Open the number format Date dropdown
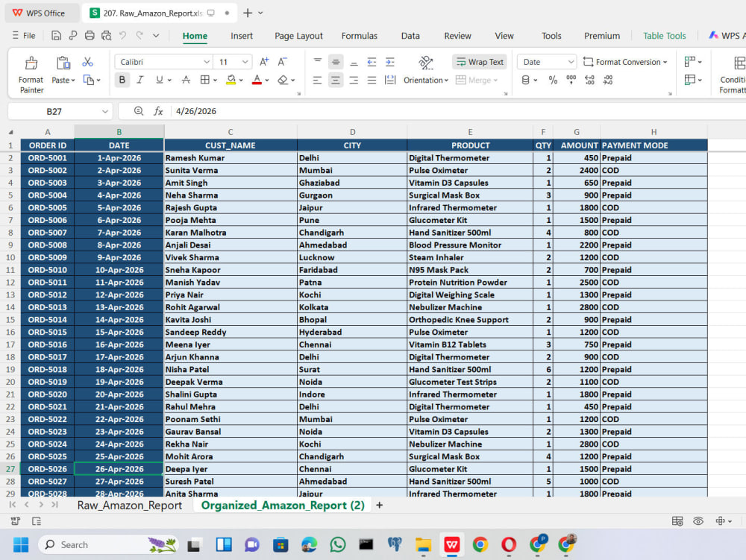The image size is (746, 560). (x=571, y=62)
